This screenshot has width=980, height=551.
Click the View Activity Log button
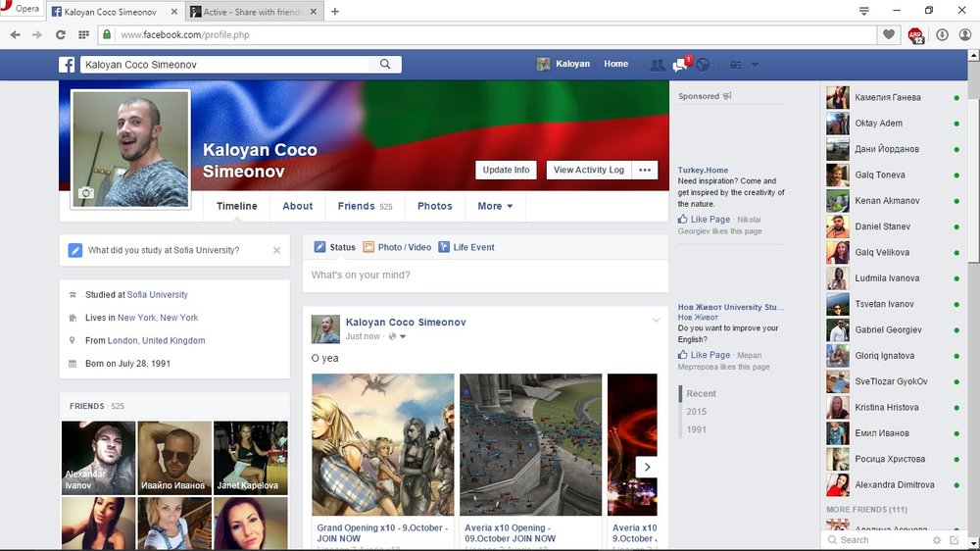point(588,170)
